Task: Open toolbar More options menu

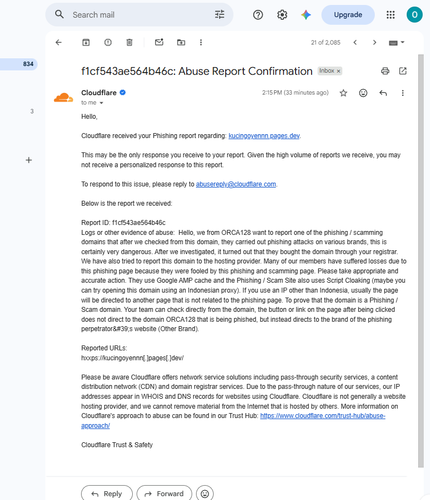Action: 201,42
